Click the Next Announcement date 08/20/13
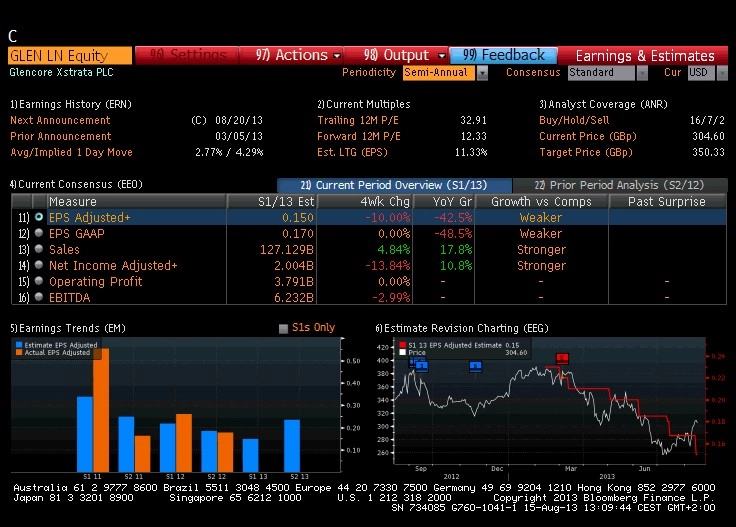 coord(239,120)
